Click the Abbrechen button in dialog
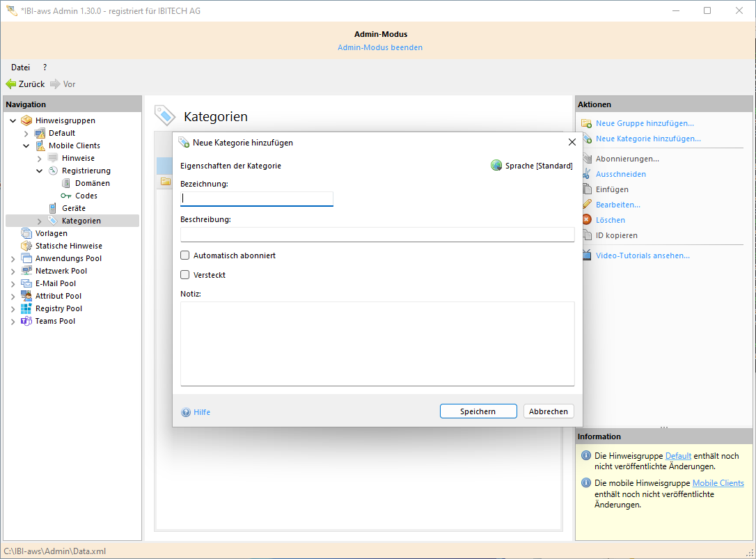The height and width of the screenshot is (559, 756). [x=549, y=411]
